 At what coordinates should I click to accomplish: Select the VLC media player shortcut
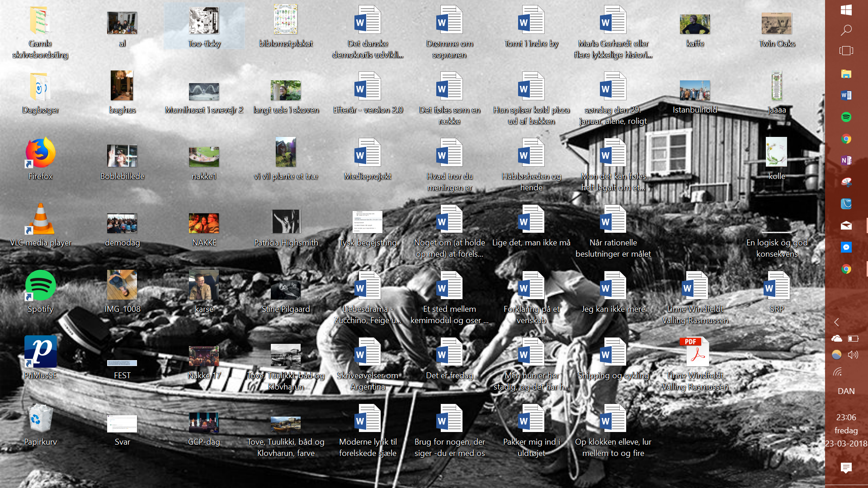pos(40,220)
